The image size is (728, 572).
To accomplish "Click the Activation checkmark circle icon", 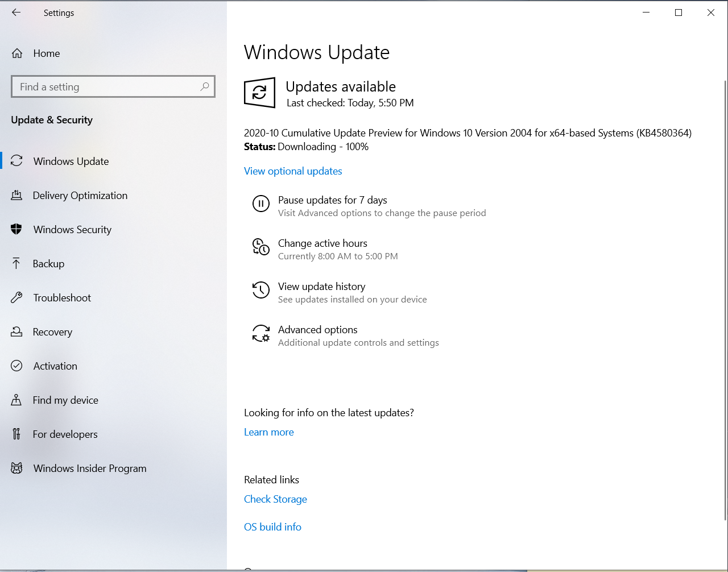I will coord(16,366).
